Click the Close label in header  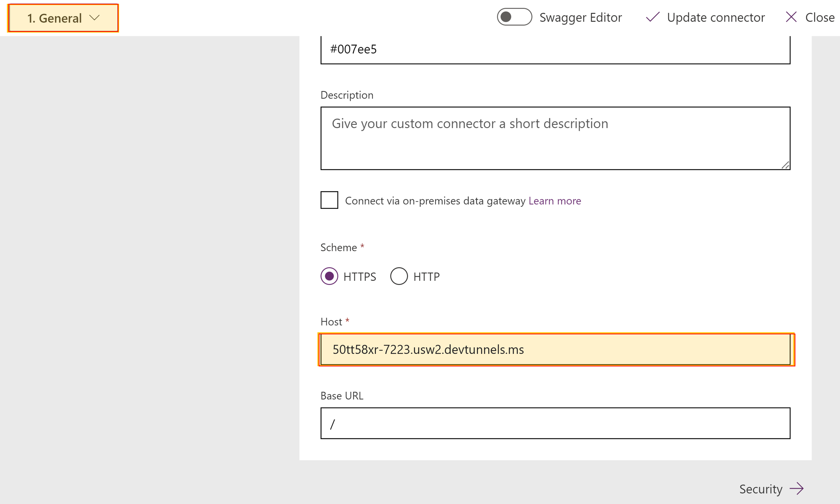(x=820, y=17)
